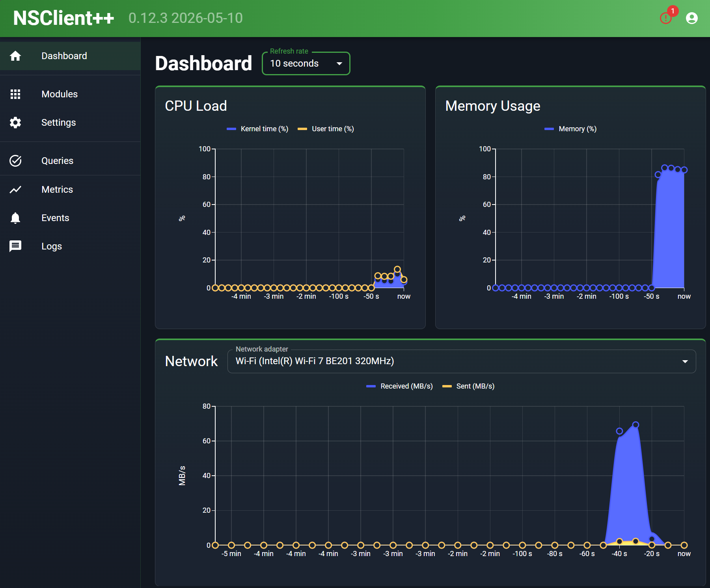This screenshot has width=710, height=588.
Task: Click the Queries checkmark icon
Action: coord(15,161)
